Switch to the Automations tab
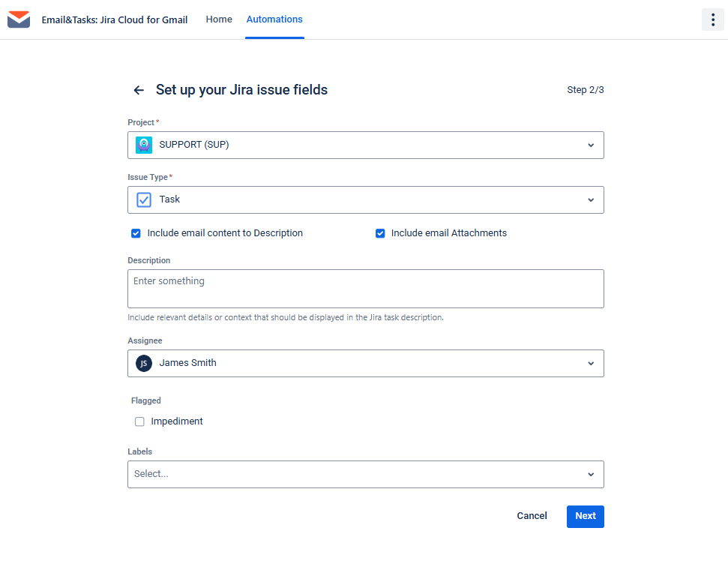The width and height of the screenshot is (728, 582). click(274, 19)
